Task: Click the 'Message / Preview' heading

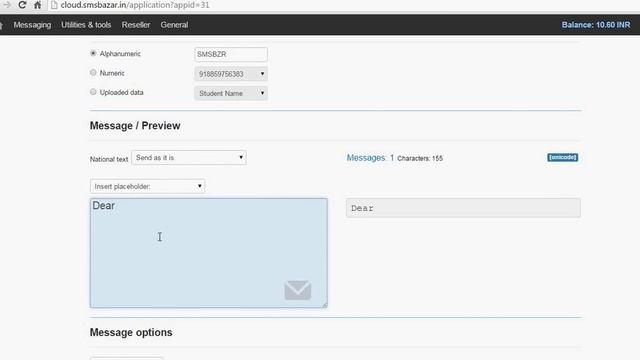Action: pyautogui.click(x=135, y=126)
